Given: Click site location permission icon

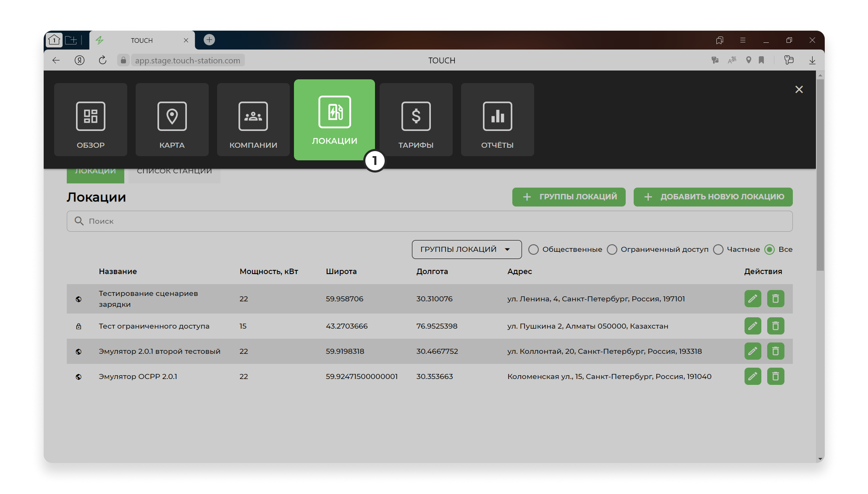Looking at the screenshot, I should (748, 60).
